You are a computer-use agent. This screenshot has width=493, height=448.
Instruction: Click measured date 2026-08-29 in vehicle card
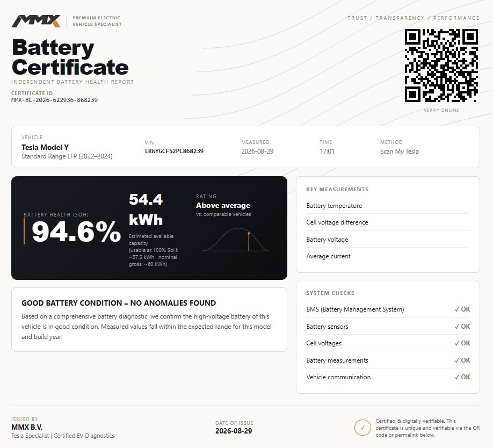pos(257,151)
